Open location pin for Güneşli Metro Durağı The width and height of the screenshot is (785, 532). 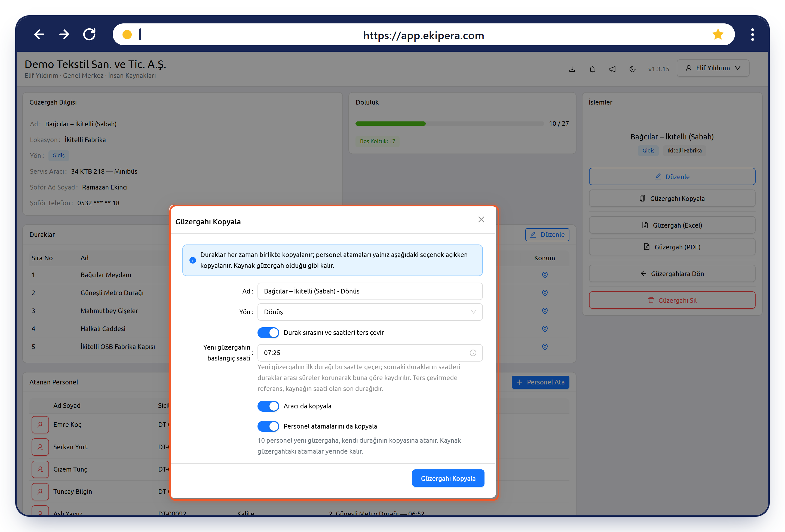tap(545, 293)
